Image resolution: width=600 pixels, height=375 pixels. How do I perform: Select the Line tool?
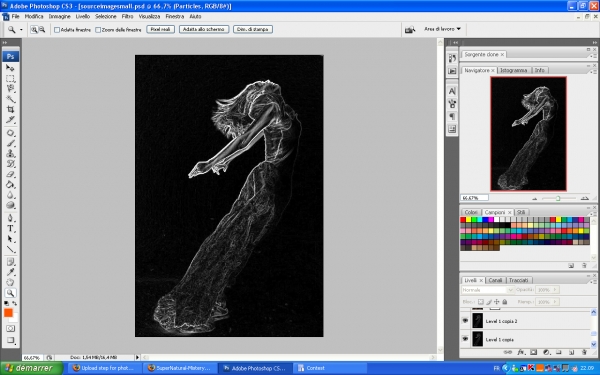[x=10, y=249]
